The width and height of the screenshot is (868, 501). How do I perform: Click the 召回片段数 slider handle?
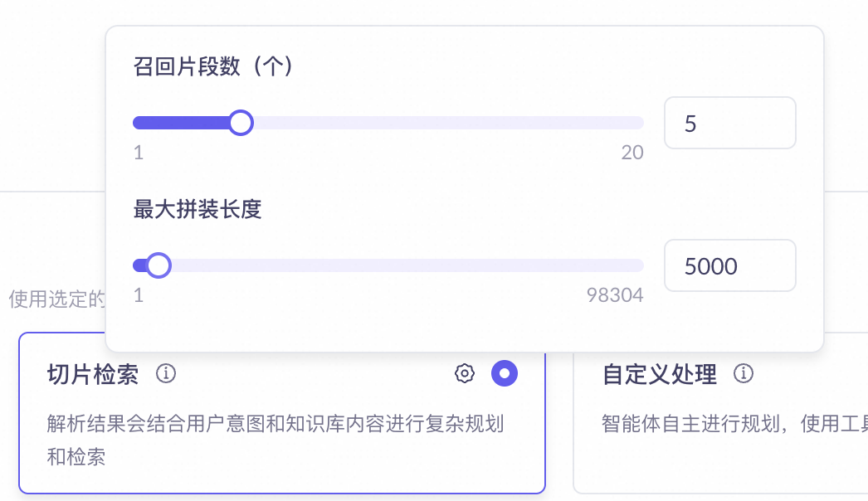pyautogui.click(x=241, y=123)
